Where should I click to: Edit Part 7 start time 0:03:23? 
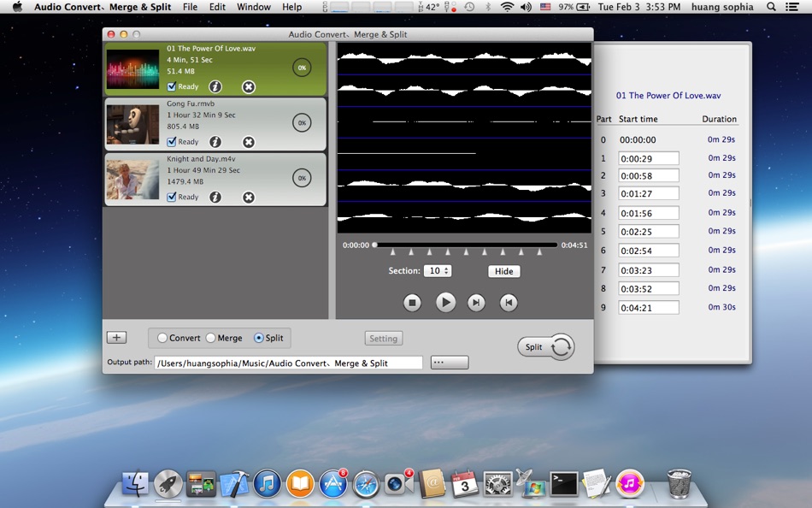point(649,270)
